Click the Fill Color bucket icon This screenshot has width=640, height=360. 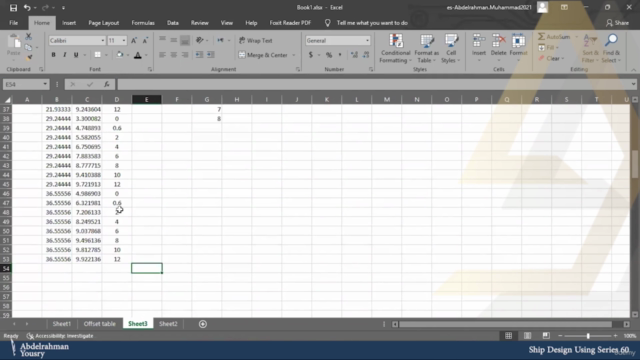click(x=120, y=55)
